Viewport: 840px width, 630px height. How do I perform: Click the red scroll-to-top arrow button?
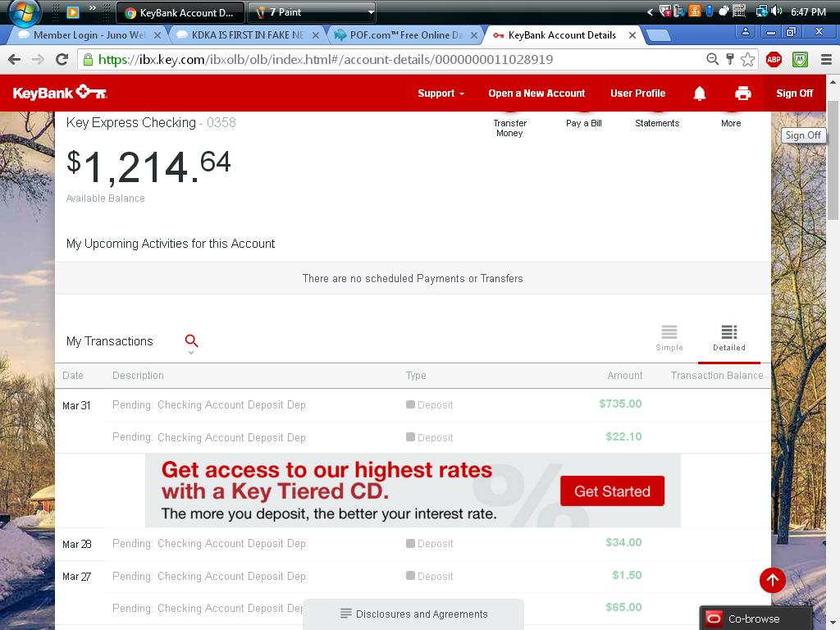coord(772,580)
